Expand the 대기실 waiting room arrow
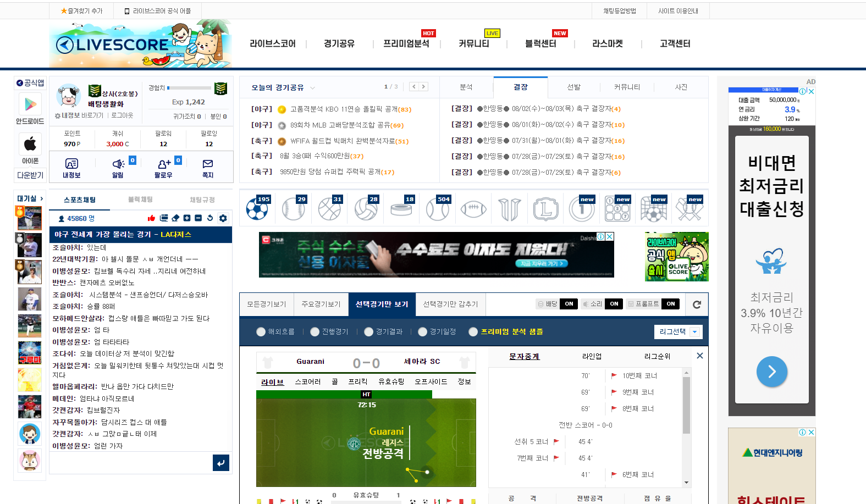 [41, 198]
